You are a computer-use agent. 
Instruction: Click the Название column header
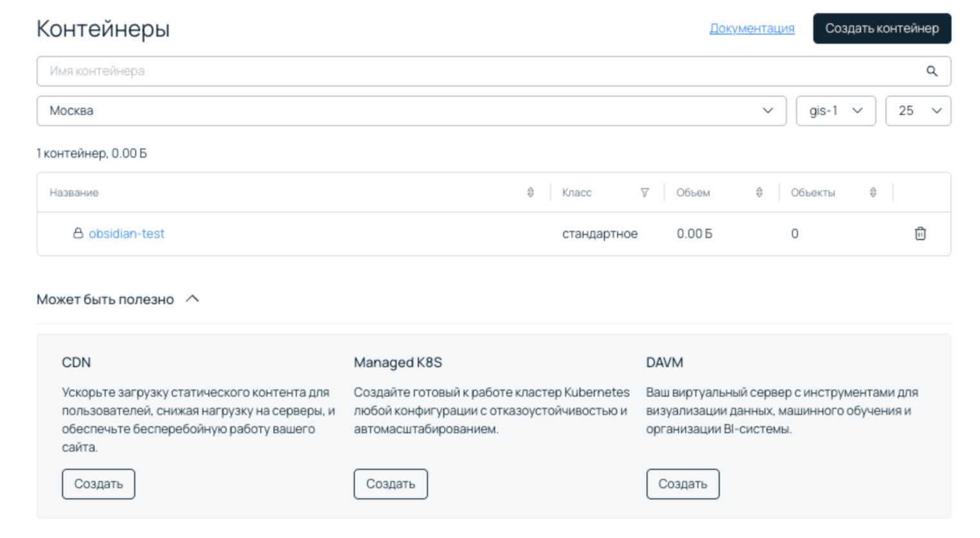tap(75, 192)
